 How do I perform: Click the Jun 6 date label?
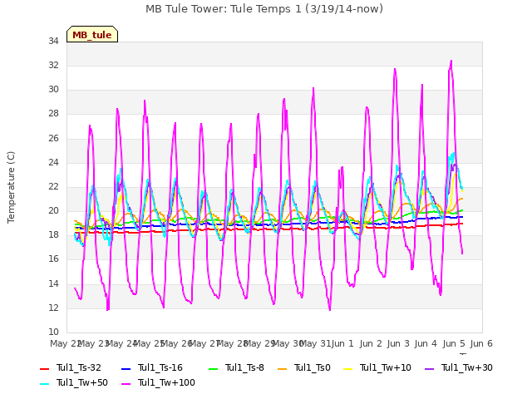click(x=481, y=343)
